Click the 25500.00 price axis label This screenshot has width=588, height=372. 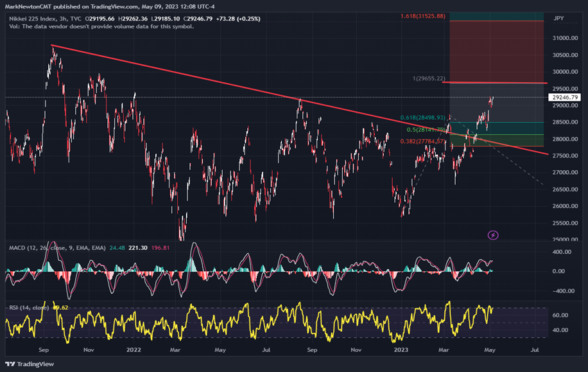pyautogui.click(x=565, y=223)
